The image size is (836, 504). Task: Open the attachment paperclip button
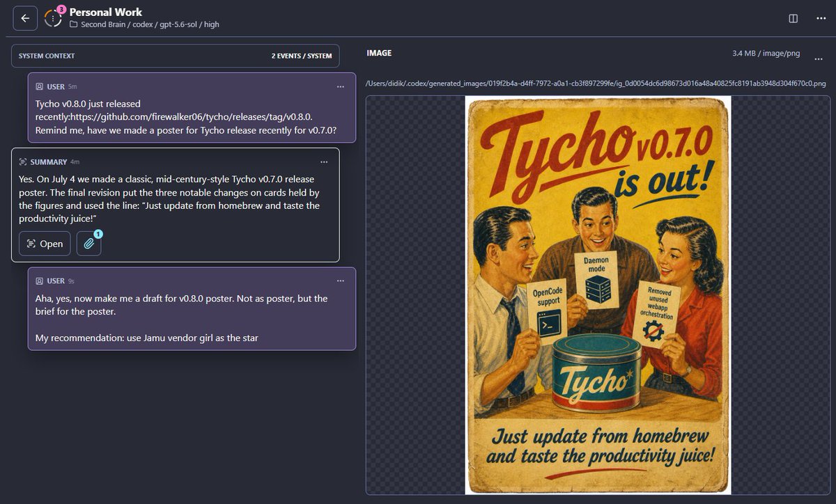88,244
